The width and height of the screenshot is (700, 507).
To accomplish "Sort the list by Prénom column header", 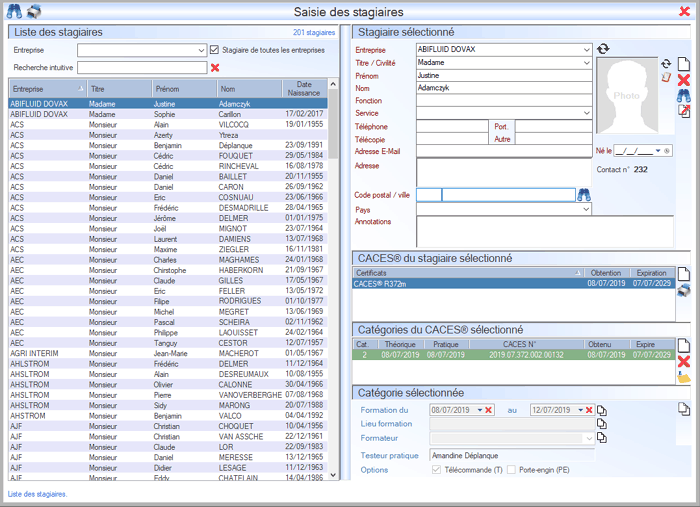I will tap(184, 89).
